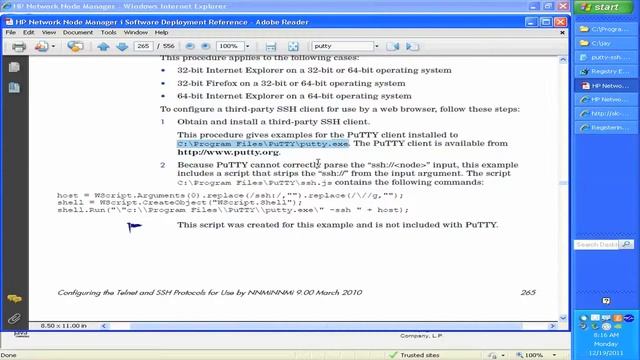Image resolution: width=640 pixels, height=360 pixels.
Task: Click the Adobe Reader title bar PDF icon
Action: [x=9, y=22]
